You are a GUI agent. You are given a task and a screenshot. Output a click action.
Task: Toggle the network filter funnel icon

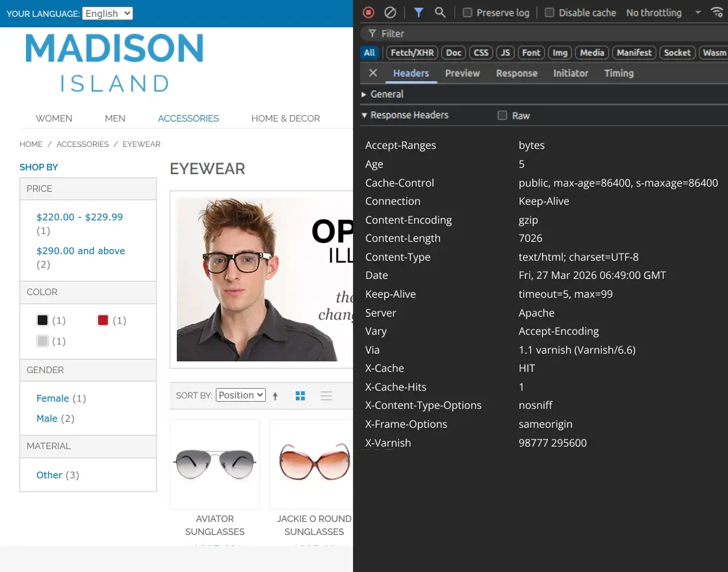(x=419, y=12)
